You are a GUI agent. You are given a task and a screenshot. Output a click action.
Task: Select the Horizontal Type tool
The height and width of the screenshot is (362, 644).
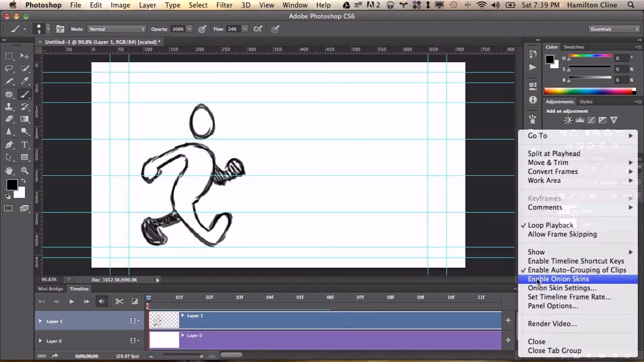coord(24,145)
